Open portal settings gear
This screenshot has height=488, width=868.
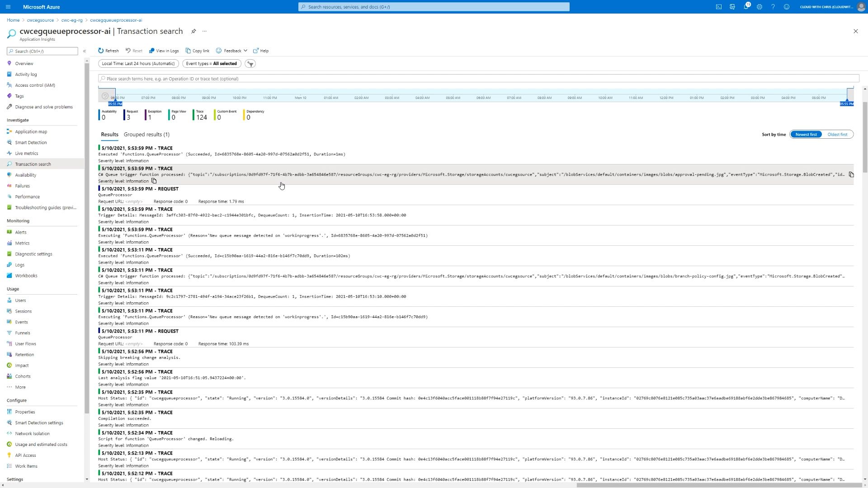[759, 7]
